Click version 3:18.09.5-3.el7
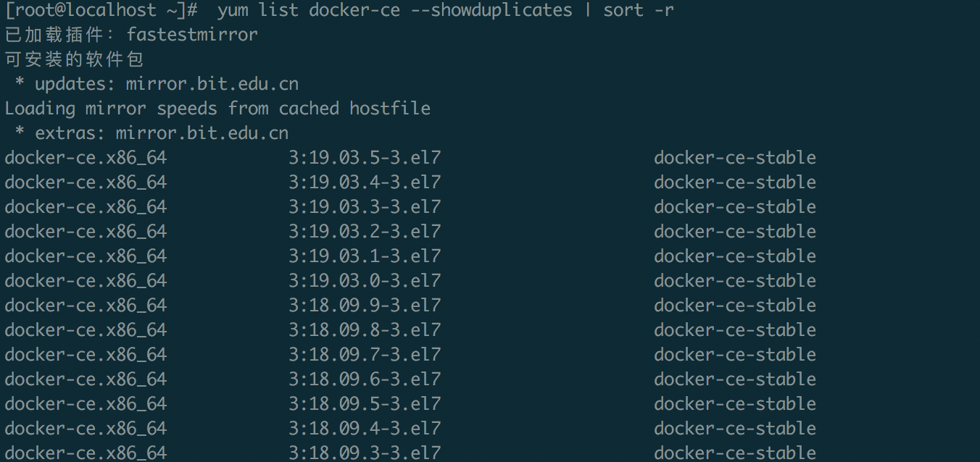 point(365,404)
